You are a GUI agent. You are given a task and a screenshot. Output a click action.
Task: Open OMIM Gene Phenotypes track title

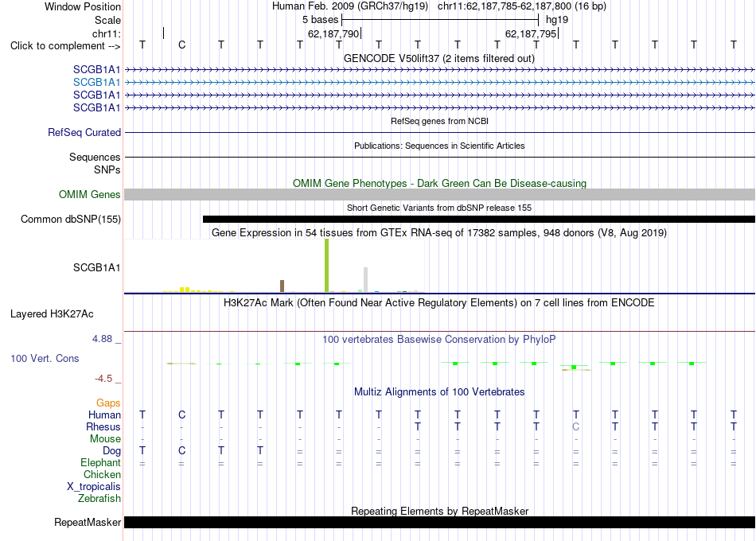click(439, 183)
